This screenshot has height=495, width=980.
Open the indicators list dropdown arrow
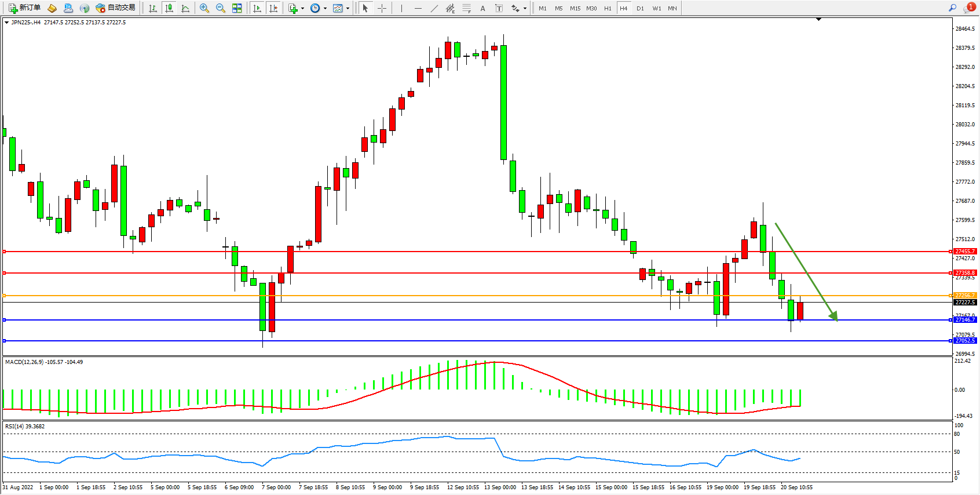coord(302,8)
